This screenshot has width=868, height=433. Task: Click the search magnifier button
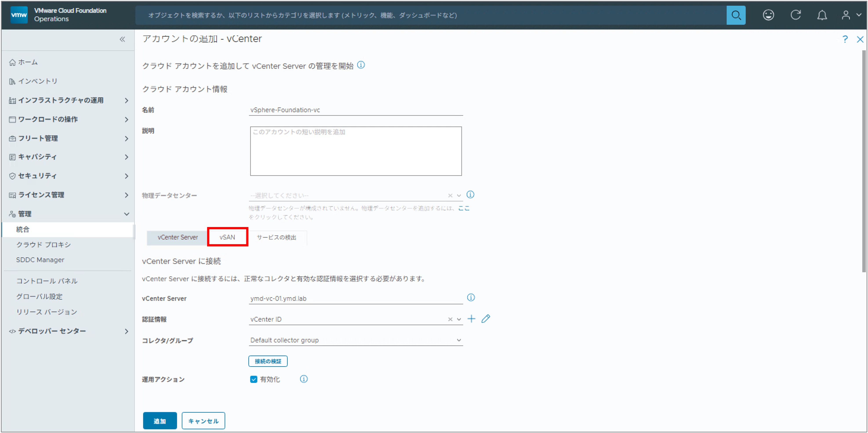(x=735, y=15)
